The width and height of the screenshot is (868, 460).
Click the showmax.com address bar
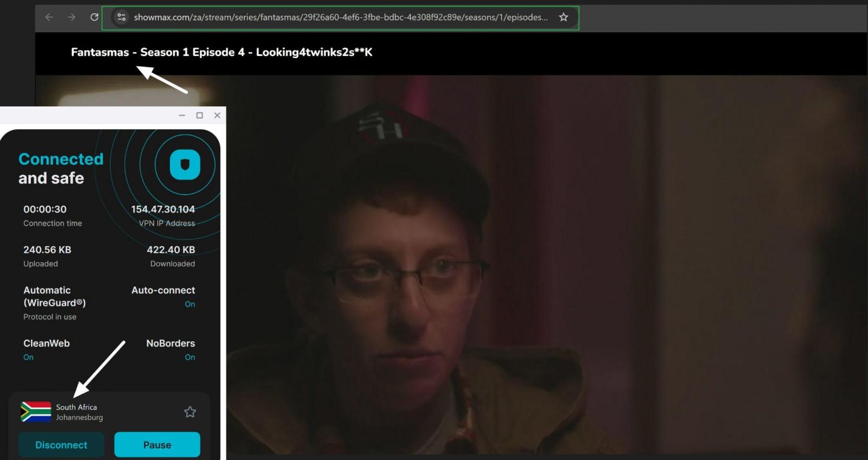(x=341, y=17)
